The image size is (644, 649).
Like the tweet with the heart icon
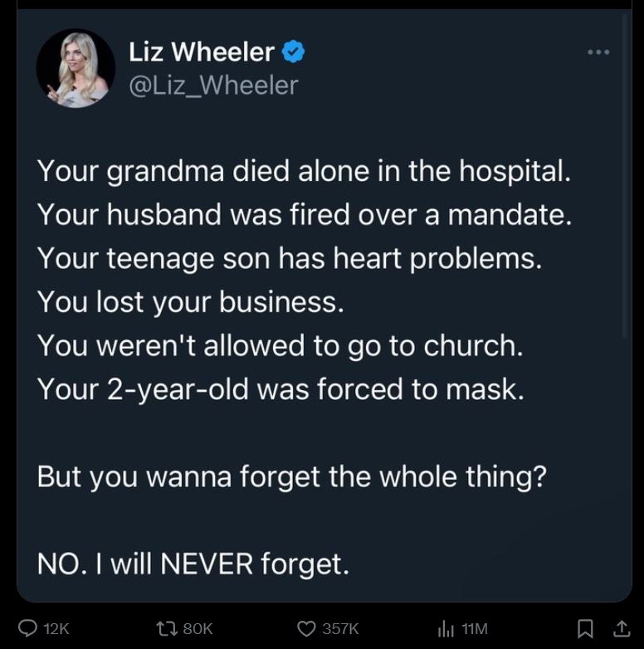click(306, 629)
